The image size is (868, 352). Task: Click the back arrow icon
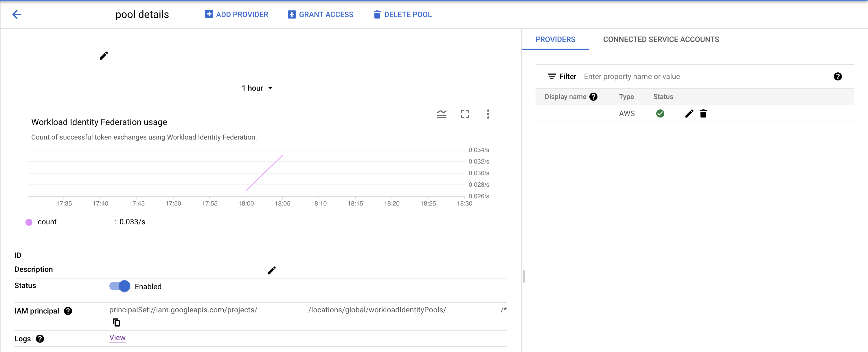pos(17,14)
